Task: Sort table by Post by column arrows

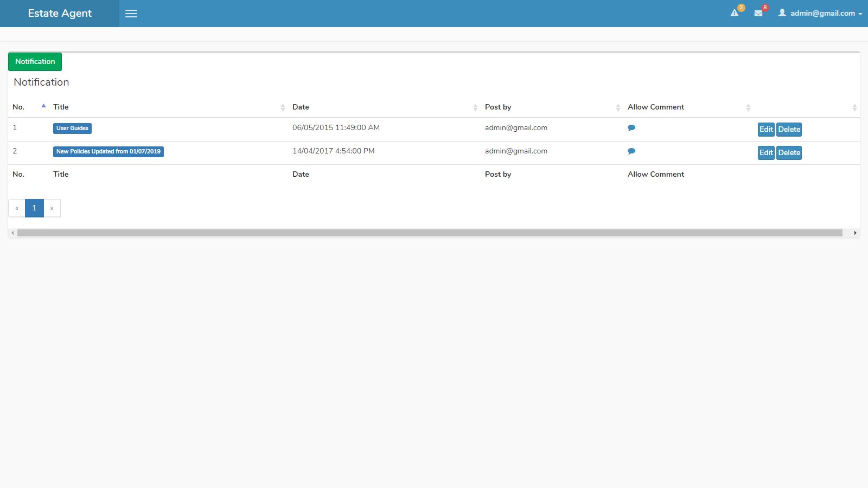Action: click(x=618, y=107)
